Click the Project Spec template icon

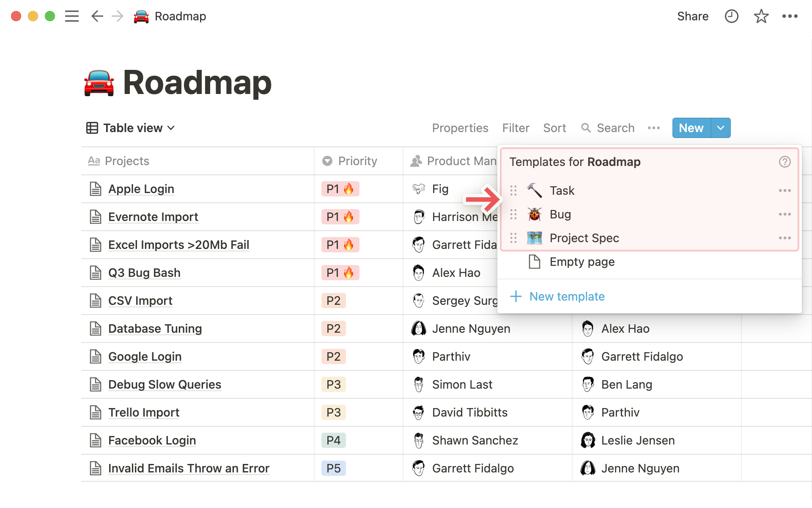point(534,237)
